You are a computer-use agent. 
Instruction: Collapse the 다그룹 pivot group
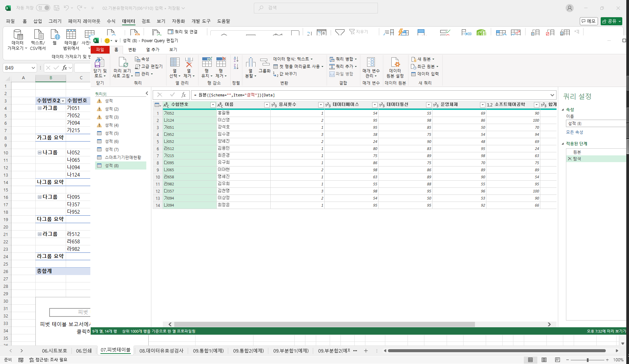39,197
